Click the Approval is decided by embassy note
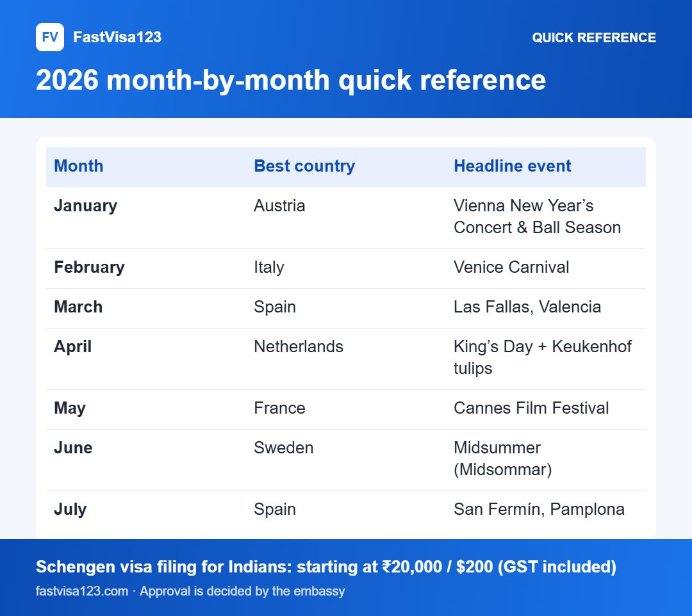This screenshot has width=692, height=616. (x=242, y=591)
